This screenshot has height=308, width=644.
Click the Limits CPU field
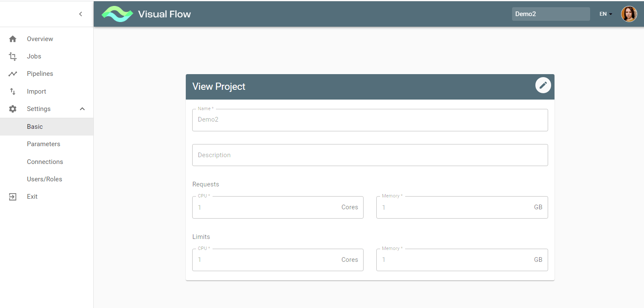(x=278, y=260)
